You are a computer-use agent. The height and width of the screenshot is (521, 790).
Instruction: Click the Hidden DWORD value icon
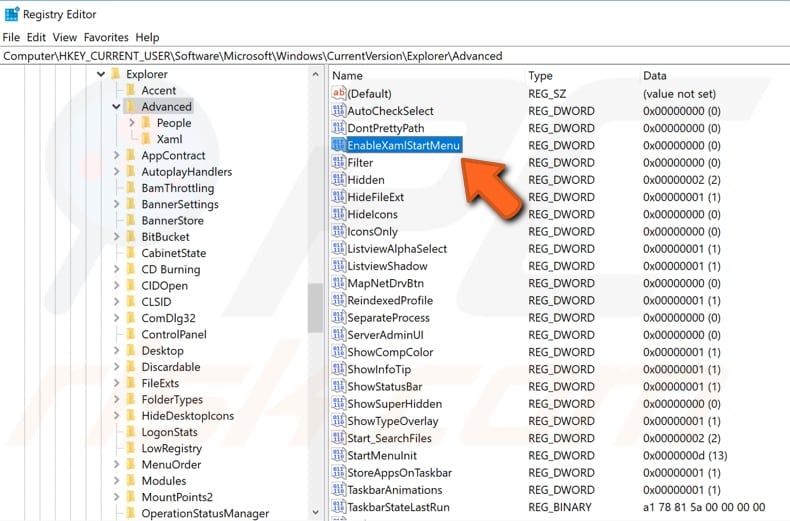click(339, 179)
